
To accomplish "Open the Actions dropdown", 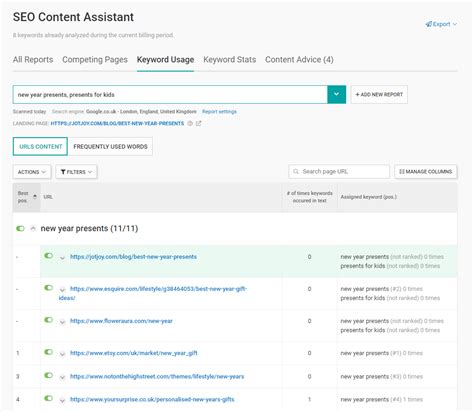I will click(x=32, y=172).
